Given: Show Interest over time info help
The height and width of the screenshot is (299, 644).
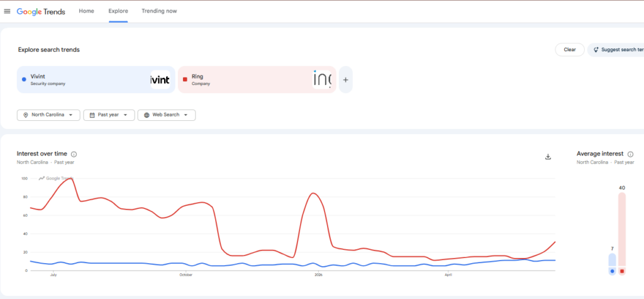Looking at the screenshot, I should click(x=74, y=154).
